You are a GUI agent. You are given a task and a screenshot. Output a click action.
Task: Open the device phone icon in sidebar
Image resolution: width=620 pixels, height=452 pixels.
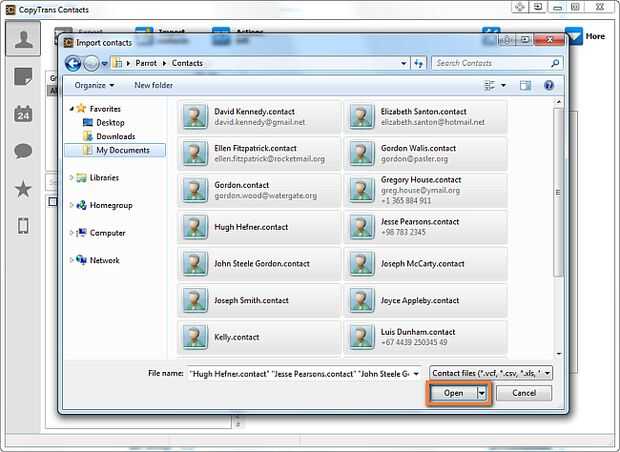[x=23, y=226]
